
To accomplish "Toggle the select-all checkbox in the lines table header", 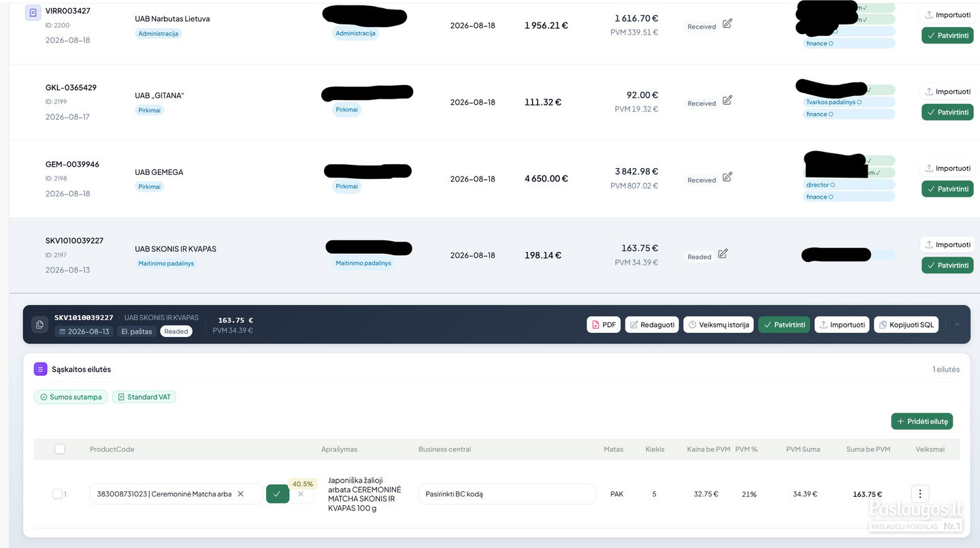I will (60, 449).
